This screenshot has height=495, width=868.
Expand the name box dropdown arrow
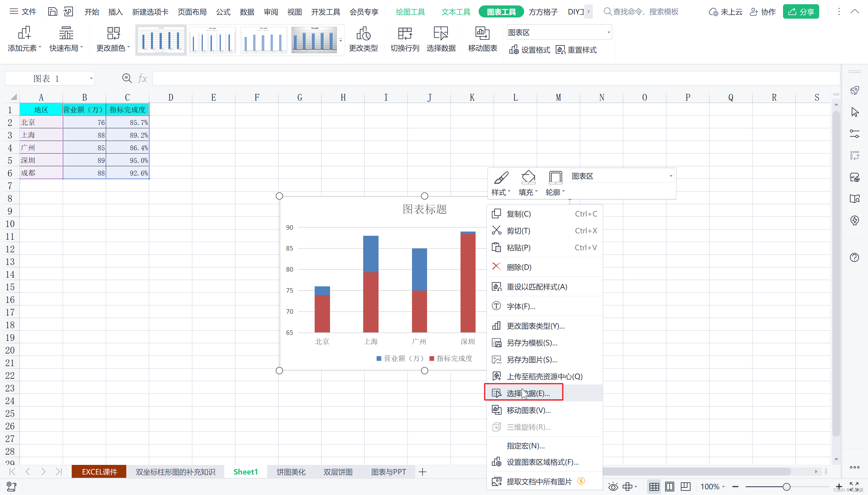point(91,79)
